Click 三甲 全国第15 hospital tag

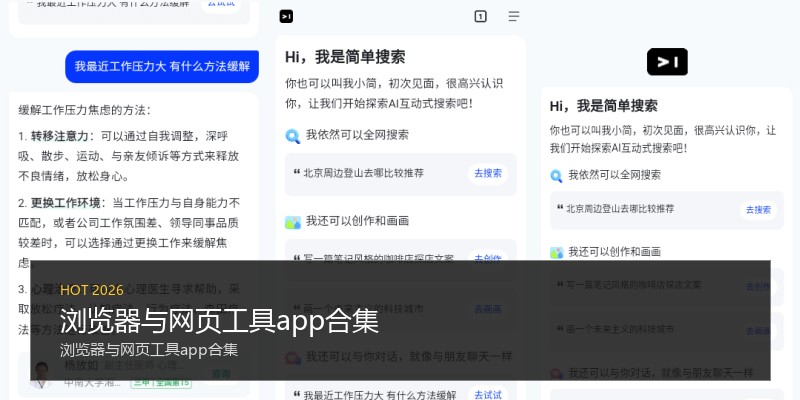pyautogui.click(x=161, y=383)
